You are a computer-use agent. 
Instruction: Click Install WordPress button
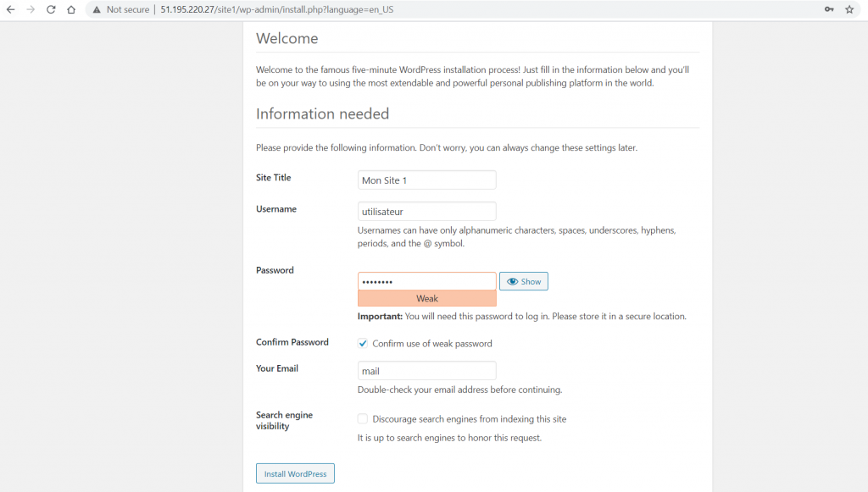tap(295, 473)
